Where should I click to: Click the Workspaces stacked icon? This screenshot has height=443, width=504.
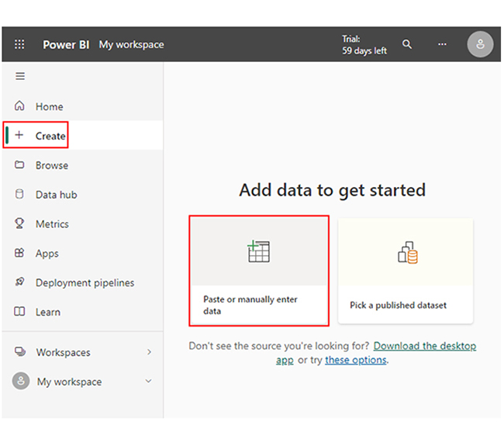point(20,351)
